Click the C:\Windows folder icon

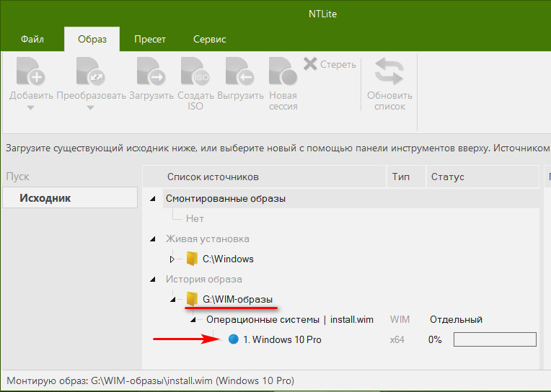pyautogui.click(x=192, y=259)
